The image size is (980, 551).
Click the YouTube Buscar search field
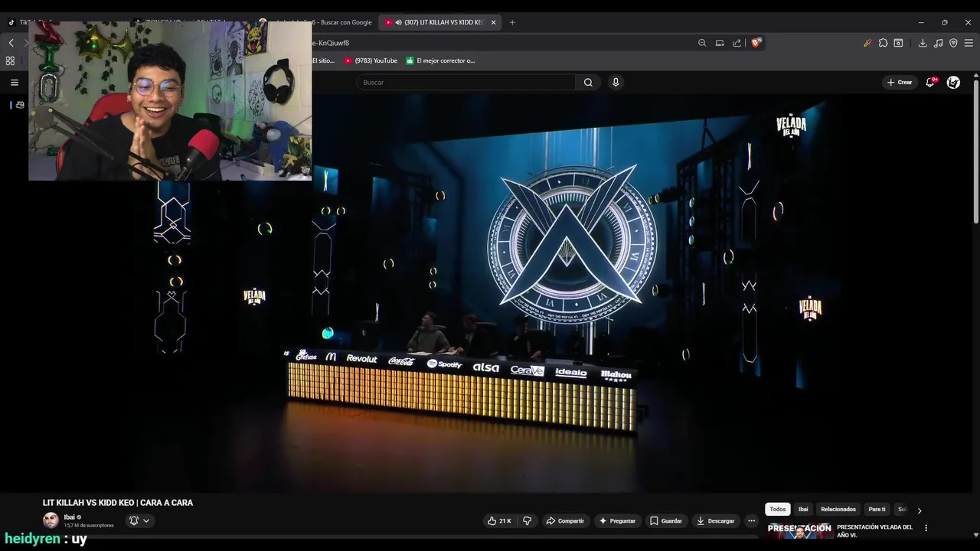[465, 82]
